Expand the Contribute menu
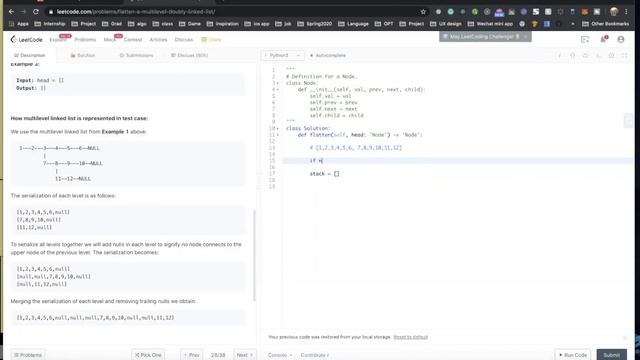The width and height of the screenshot is (640, 360). 315,355
